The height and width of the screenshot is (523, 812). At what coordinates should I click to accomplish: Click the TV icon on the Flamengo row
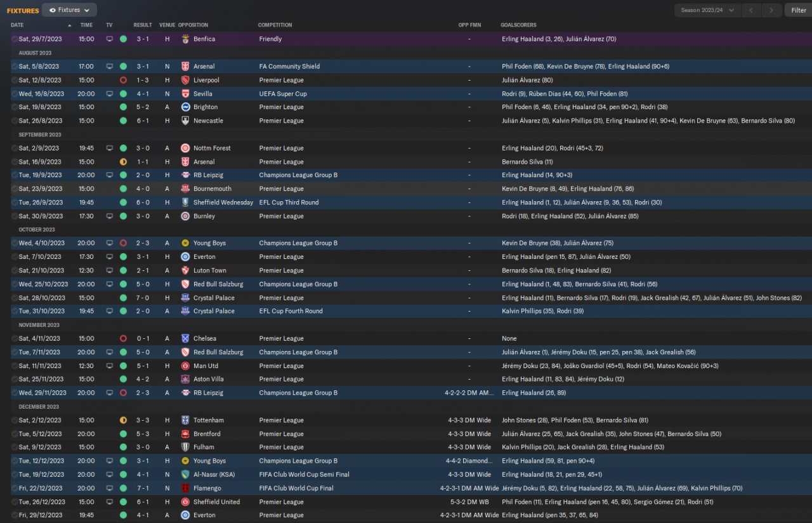109,488
